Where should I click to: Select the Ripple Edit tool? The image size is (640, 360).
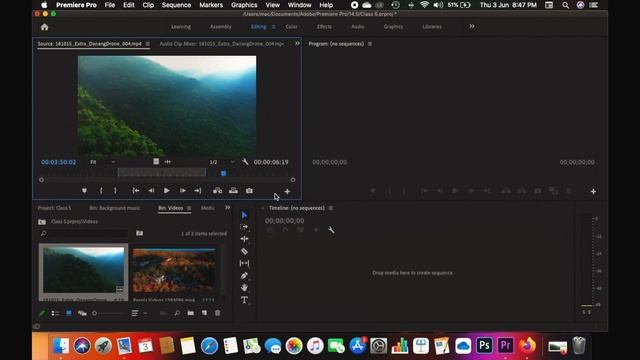pos(244,239)
